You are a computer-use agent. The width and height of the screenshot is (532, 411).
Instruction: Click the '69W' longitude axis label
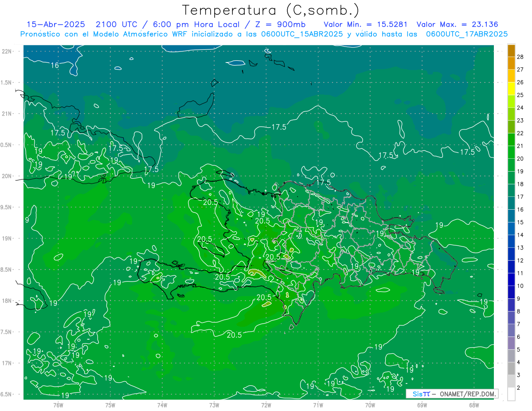pos(422,405)
